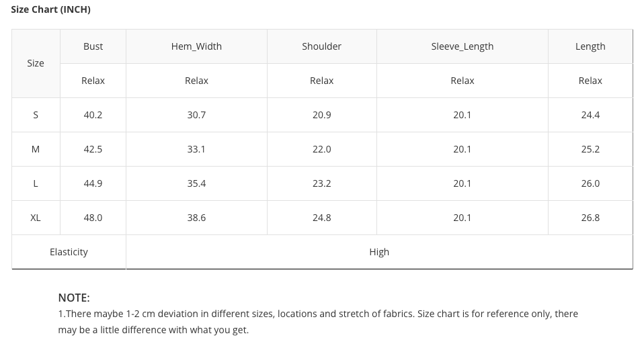Select the Shoulder column header
Viewport: 644px width, 350px height.
[x=321, y=46]
